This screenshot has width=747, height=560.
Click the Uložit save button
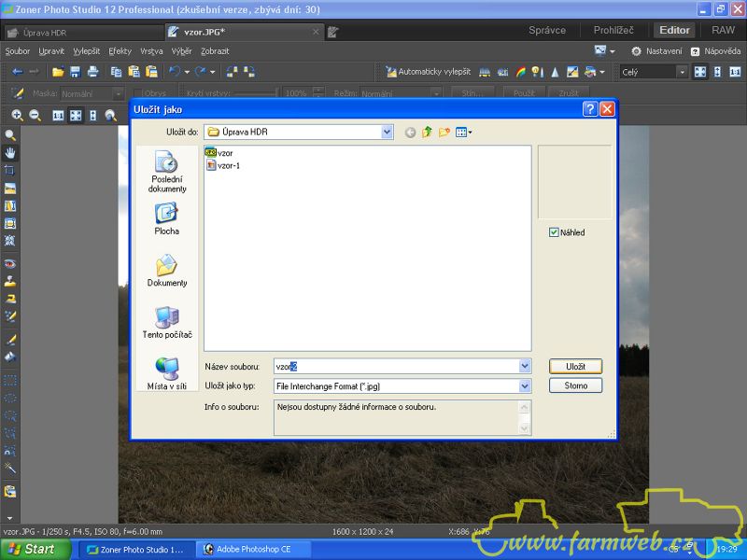pos(575,367)
